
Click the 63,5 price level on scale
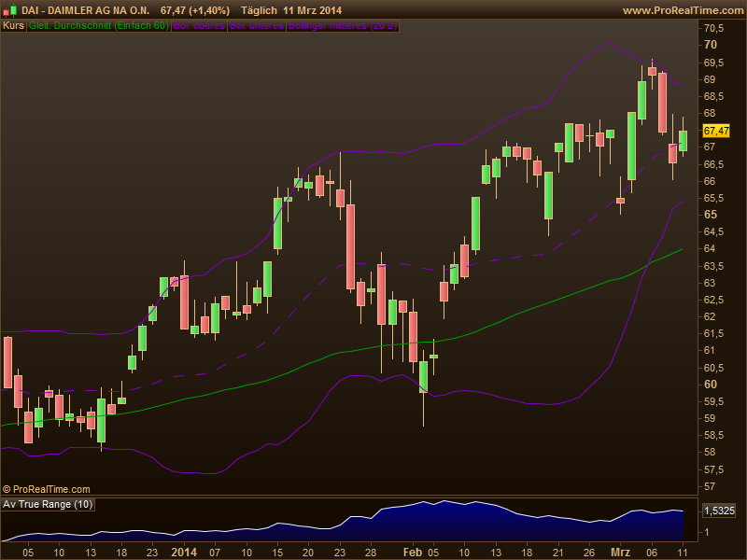(x=713, y=266)
